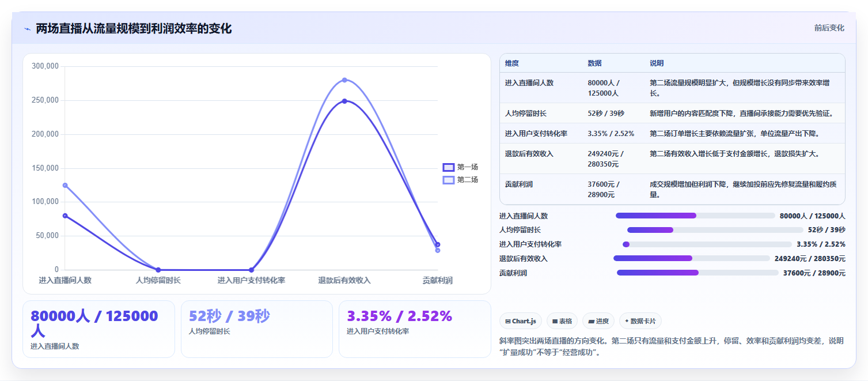Image resolution: width=868 pixels, height=381 pixels.
Task: Click the explanation starting 新增用户的内容匹配度下降
Action: (741, 113)
